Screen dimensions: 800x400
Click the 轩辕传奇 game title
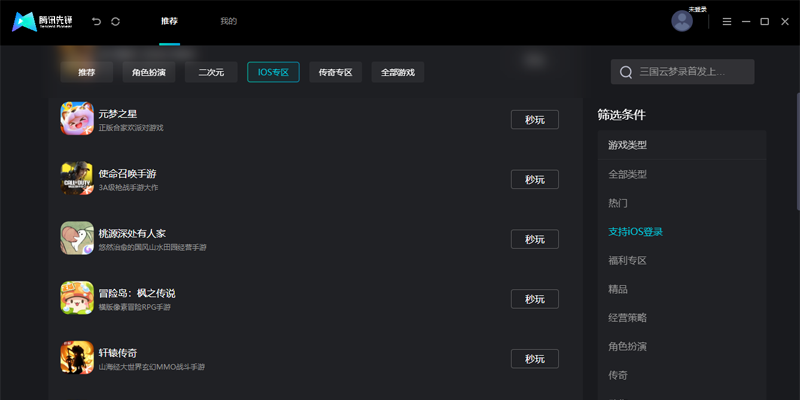118,353
